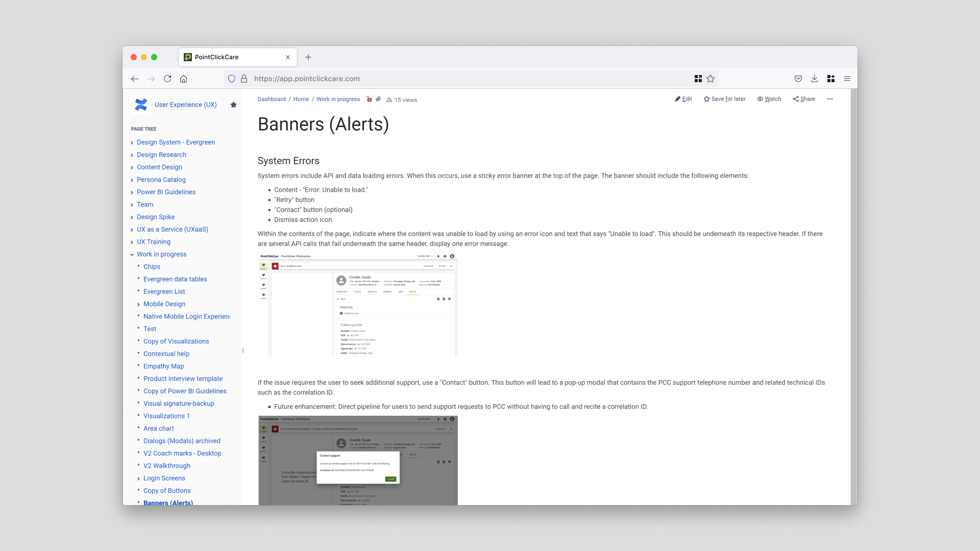Open the more actions ellipsis menu
This screenshot has height=551, width=980.
pos(829,99)
